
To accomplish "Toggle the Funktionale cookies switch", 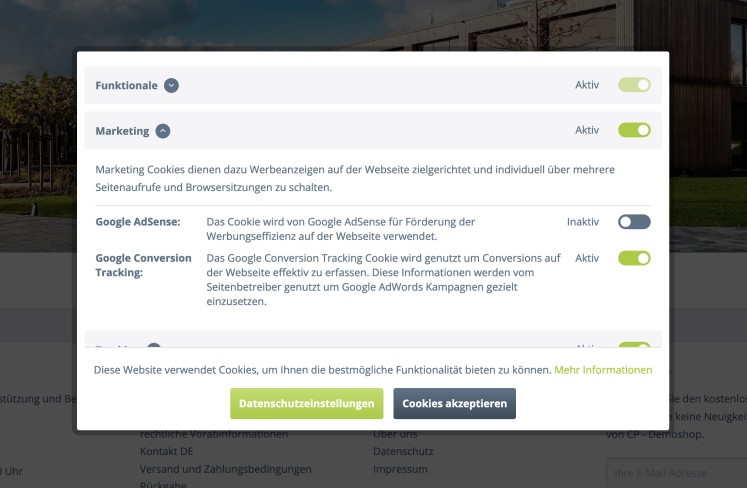I will 634,85.
